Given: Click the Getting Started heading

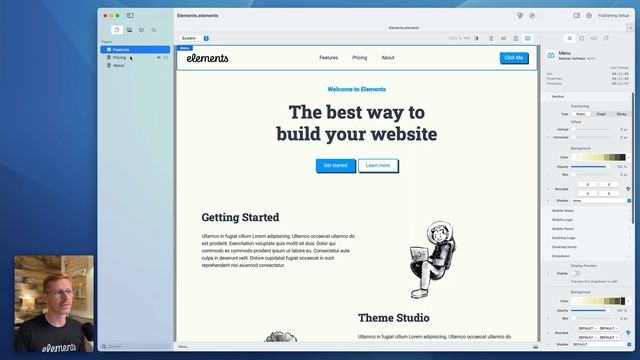Looking at the screenshot, I should click(240, 217).
